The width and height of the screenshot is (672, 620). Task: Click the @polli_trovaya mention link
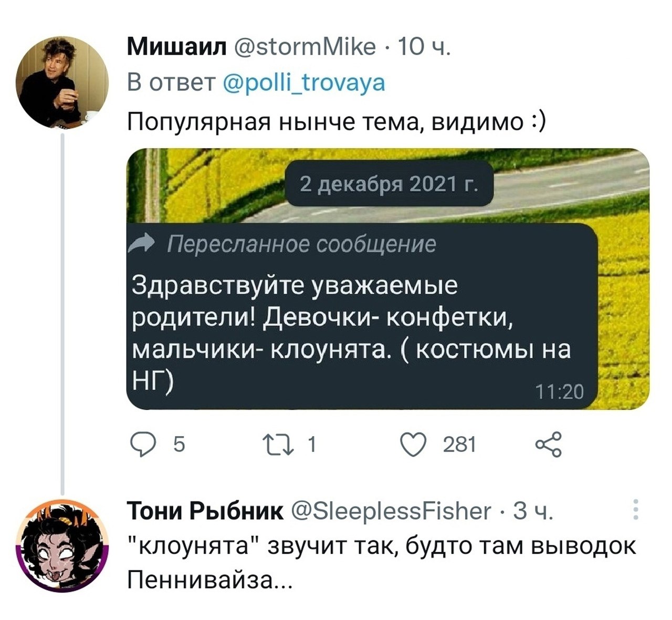tap(304, 83)
